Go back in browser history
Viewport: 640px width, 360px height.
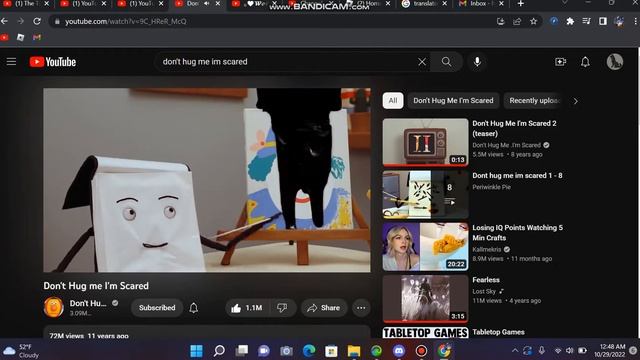pyautogui.click(x=5, y=21)
